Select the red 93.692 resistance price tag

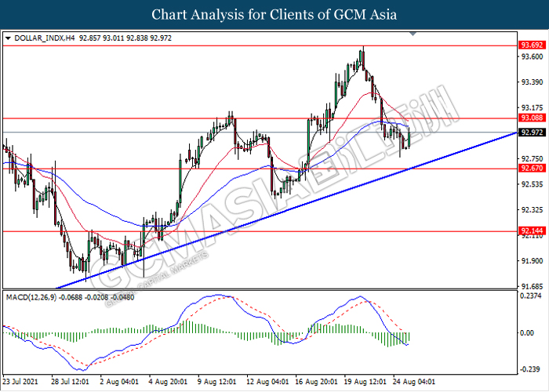[530, 45]
